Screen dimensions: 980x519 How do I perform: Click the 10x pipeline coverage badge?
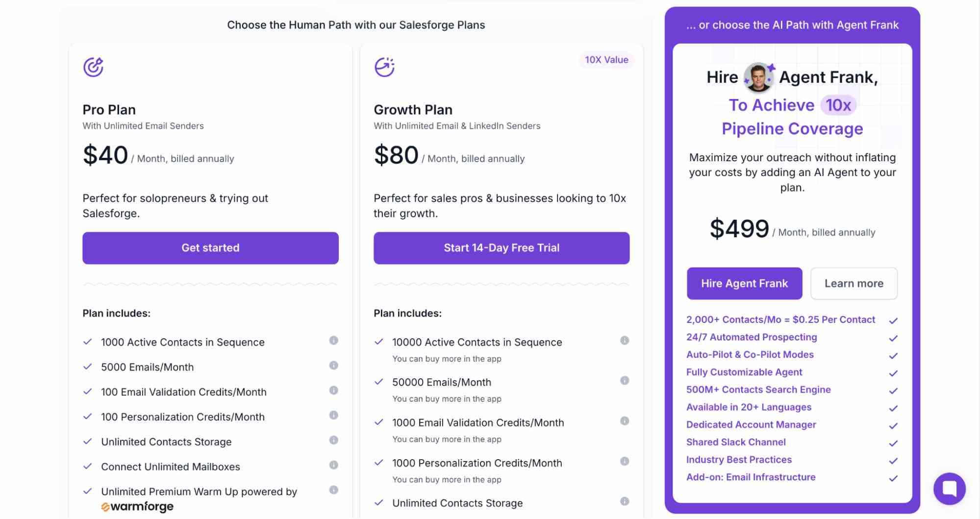click(839, 105)
